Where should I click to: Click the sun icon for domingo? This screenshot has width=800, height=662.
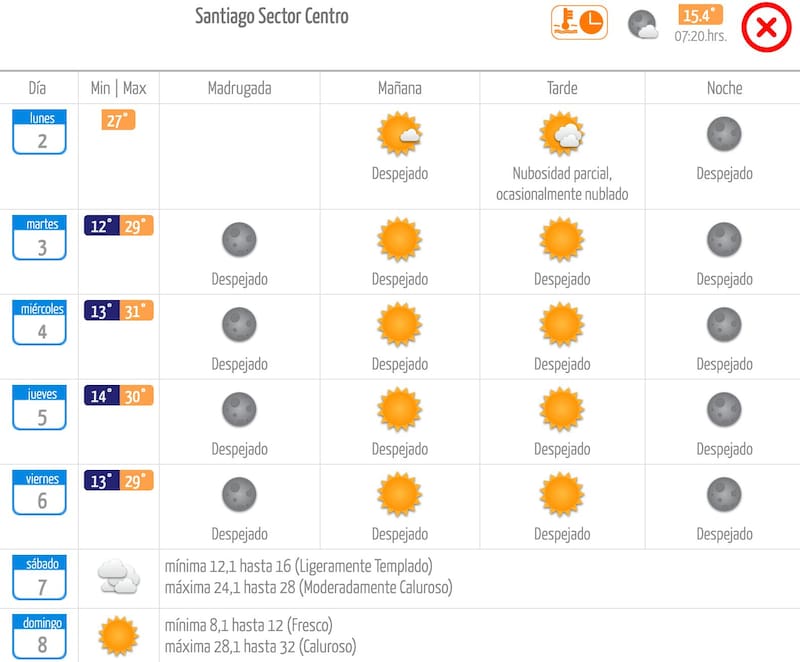118,635
